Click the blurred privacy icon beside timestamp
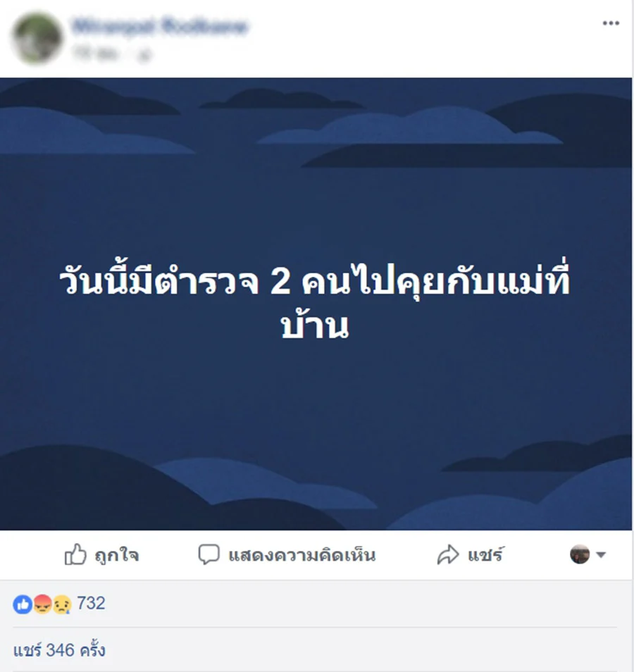The height and width of the screenshot is (672, 634). [145, 55]
